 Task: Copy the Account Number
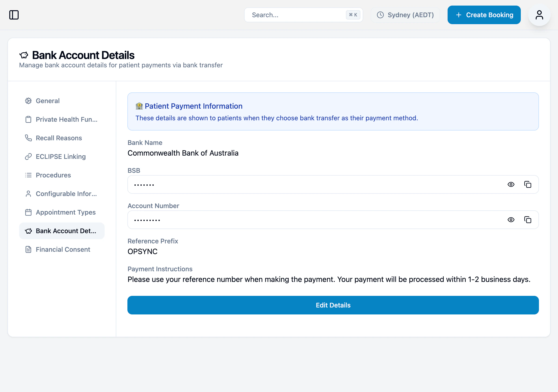528,220
